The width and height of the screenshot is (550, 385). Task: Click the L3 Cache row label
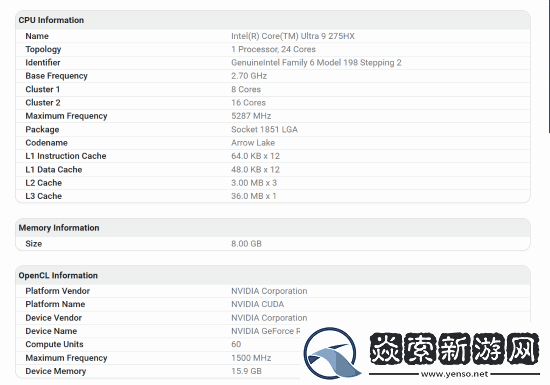(x=43, y=196)
